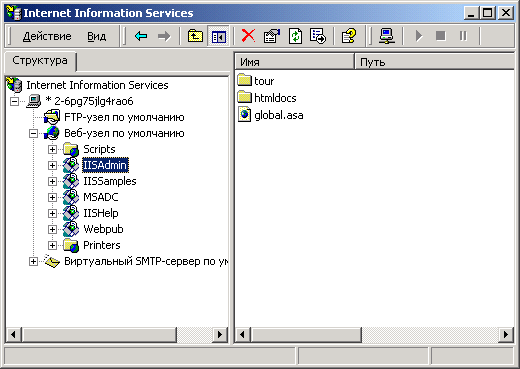Click the red Delete X icon
Screen dimensions: 520x369
point(248,36)
